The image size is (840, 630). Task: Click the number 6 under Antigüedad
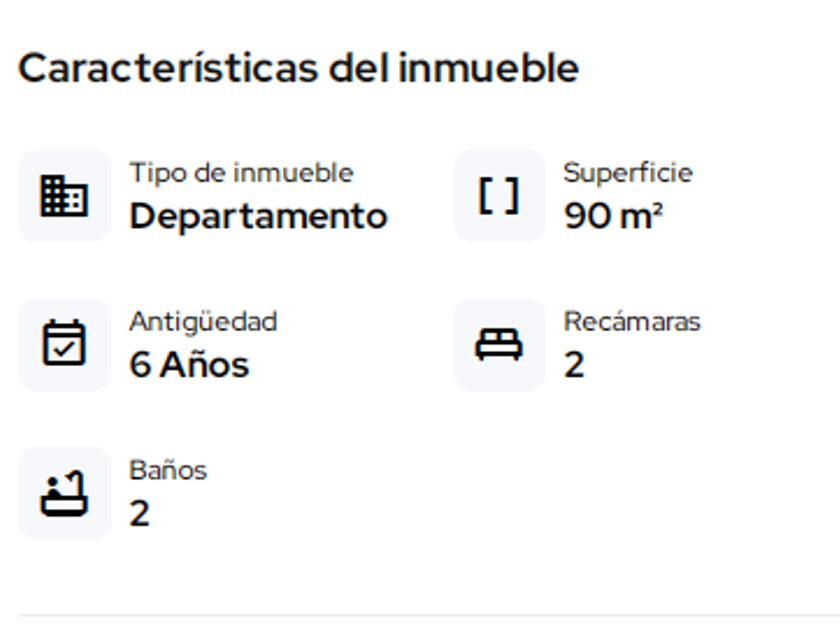[x=140, y=365]
